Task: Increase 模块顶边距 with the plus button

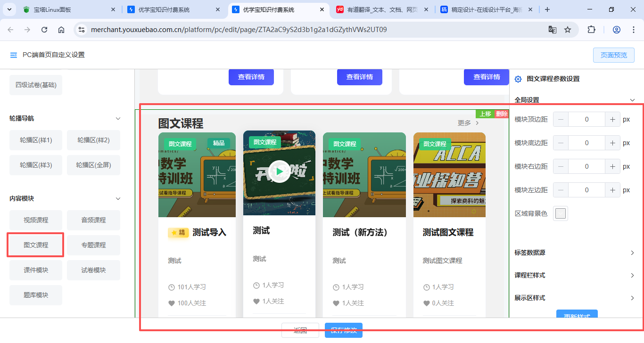Action: 612,120
